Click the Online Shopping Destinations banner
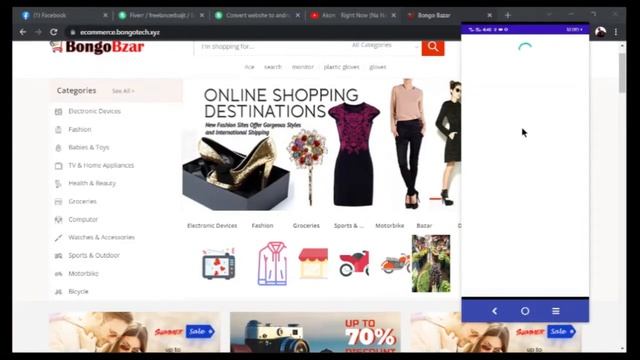 322,145
